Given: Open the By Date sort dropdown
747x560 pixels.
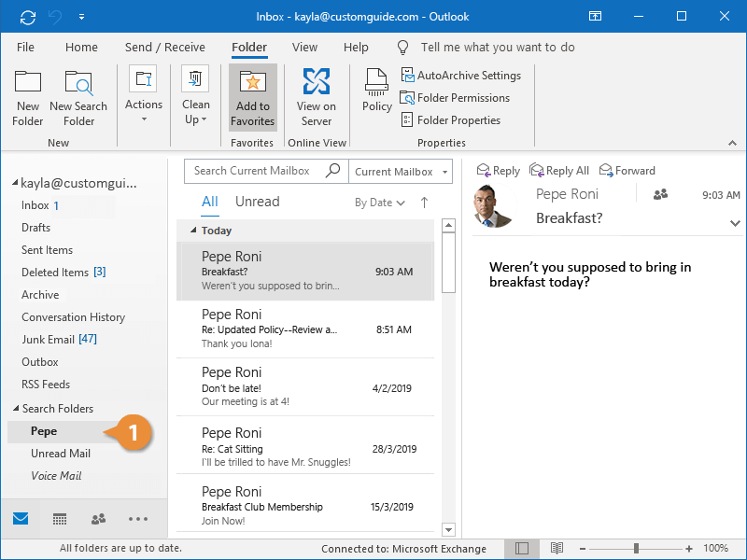Looking at the screenshot, I should pos(380,203).
